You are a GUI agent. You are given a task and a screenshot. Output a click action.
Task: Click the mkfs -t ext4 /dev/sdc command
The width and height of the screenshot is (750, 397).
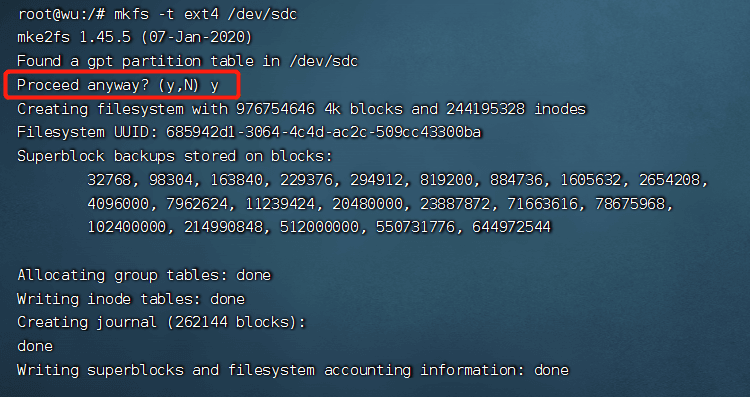tap(205, 14)
